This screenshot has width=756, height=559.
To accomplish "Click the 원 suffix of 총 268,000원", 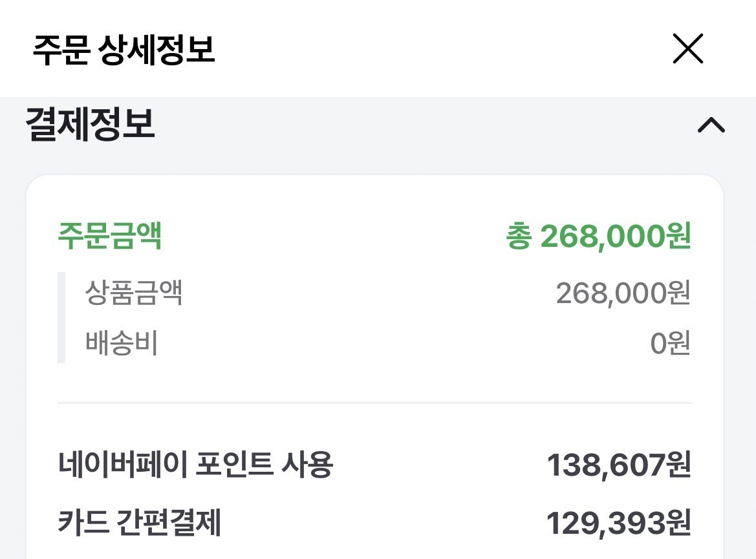I will click(678, 237).
